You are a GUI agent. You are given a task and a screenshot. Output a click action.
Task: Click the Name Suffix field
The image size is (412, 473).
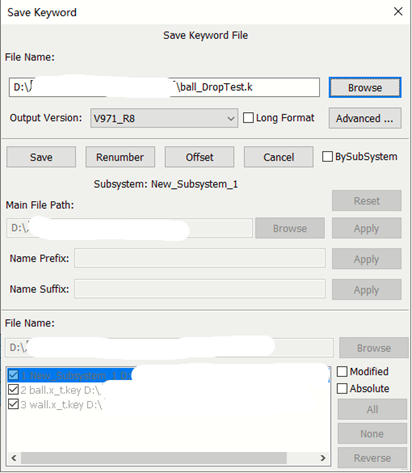coord(200,289)
